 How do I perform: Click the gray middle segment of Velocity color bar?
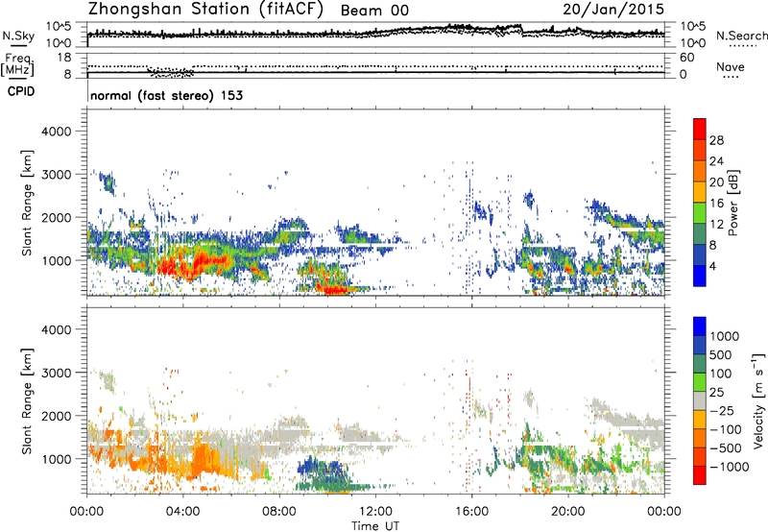(x=700, y=400)
